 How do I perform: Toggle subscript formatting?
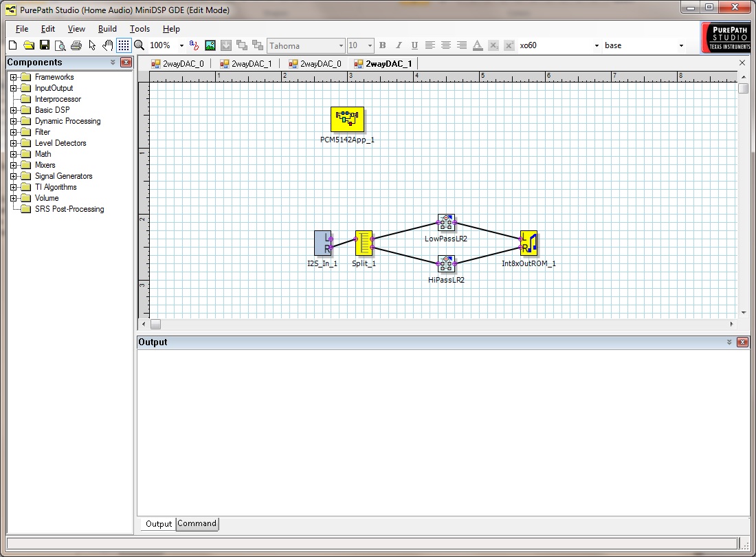click(x=493, y=45)
